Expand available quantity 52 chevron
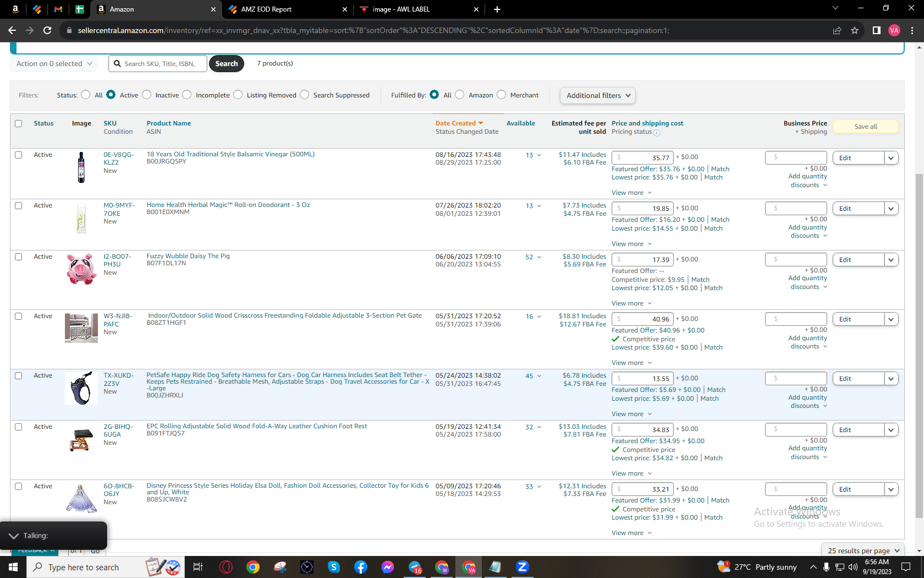The height and width of the screenshot is (578, 924). 539,257
